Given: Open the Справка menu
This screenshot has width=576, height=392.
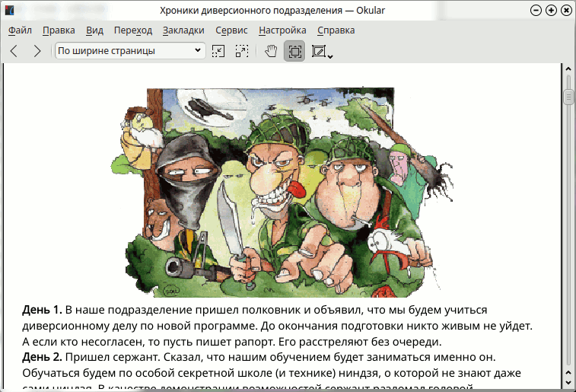Looking at the screenshot, I should [336, 30].
